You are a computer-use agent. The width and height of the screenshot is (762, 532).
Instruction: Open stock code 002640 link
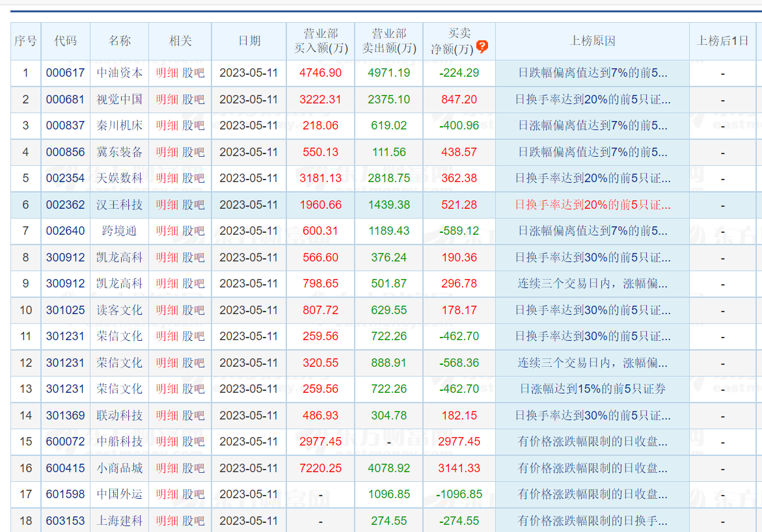[x=66, y=231]
